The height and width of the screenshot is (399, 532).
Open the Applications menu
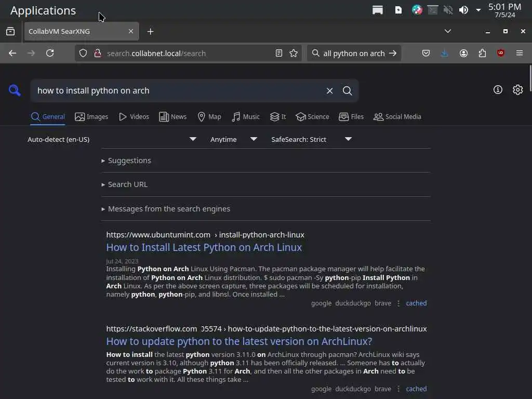(43, 10)
